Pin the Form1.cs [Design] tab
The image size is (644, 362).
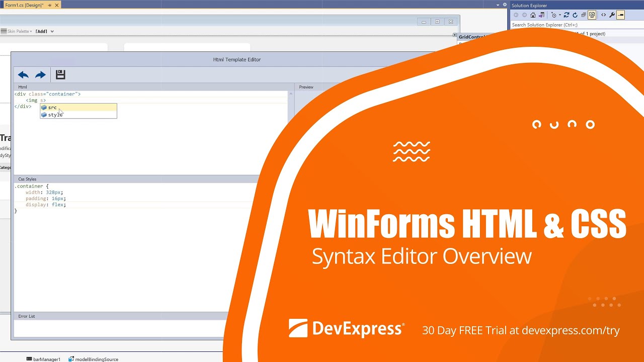[49, 5]
